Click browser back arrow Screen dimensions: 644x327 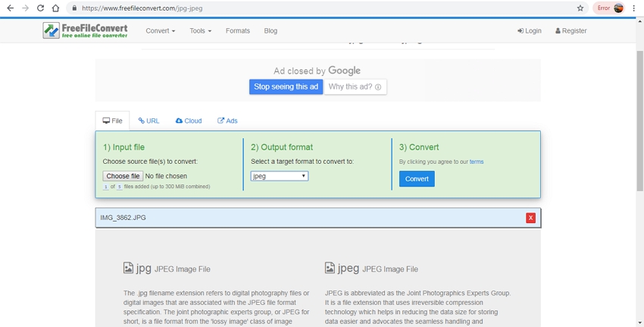coord(10,8)
